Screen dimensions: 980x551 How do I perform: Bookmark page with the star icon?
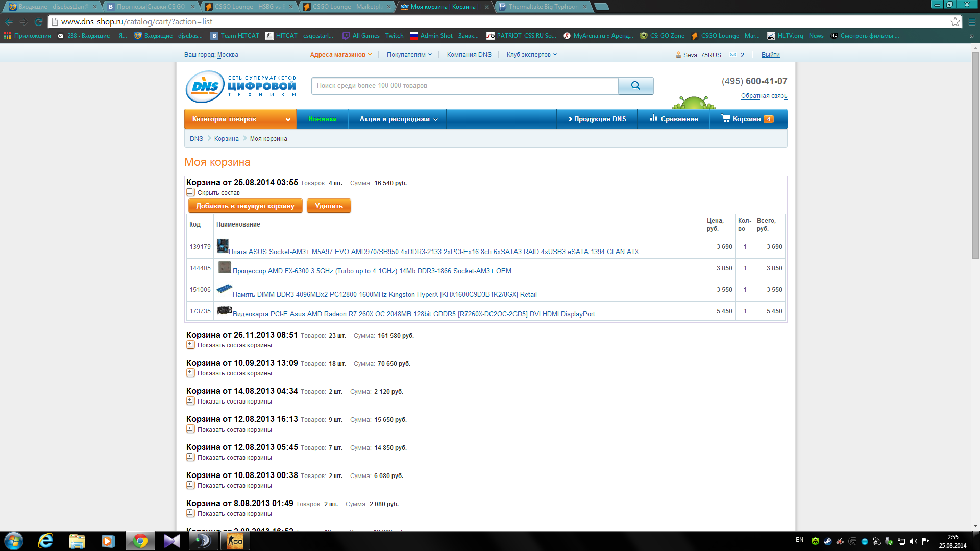pos(955,22)
